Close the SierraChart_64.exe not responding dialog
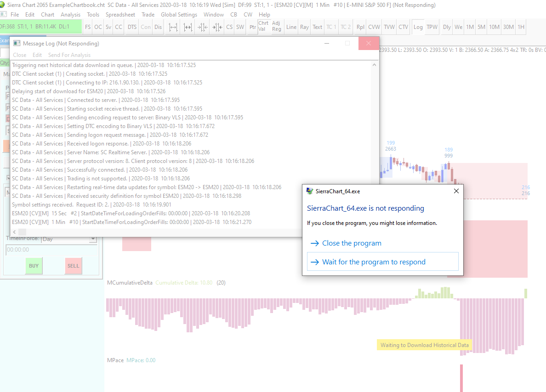 coord(456,191)
